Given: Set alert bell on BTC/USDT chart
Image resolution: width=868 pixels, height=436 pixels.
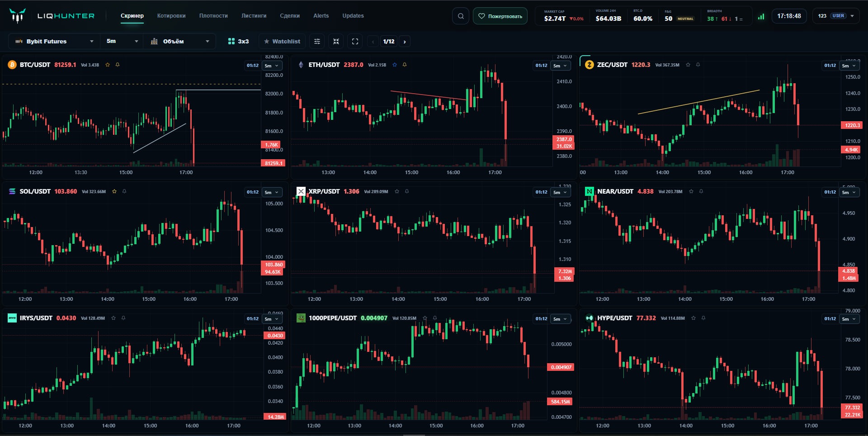Looking at the screenshot, I should (x=118, y=65).
